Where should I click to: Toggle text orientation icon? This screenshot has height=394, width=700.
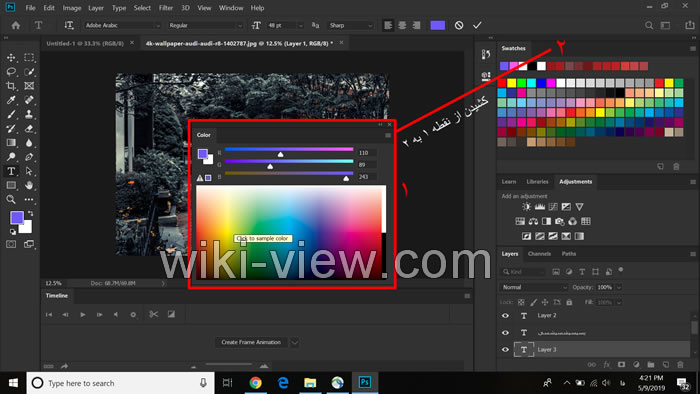coord(69,25)
